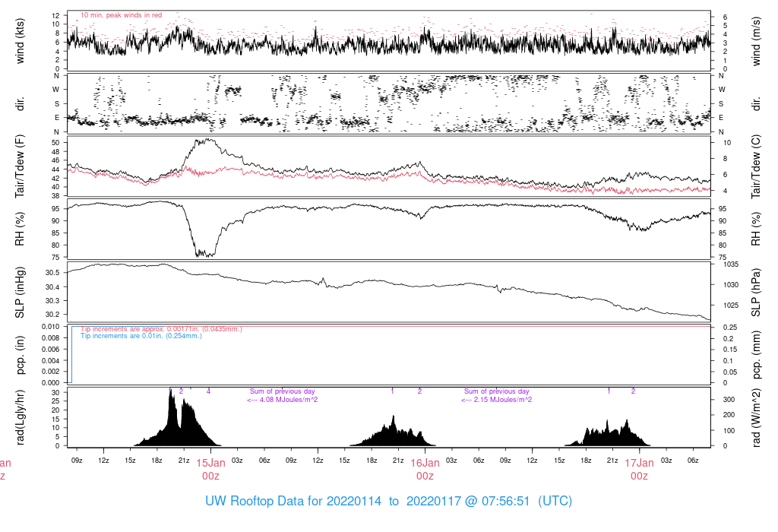The height and width of the screenshot is (532, 778).
Task: Select the "rad (W/m^2)" axis label
Action: (756, 418)
